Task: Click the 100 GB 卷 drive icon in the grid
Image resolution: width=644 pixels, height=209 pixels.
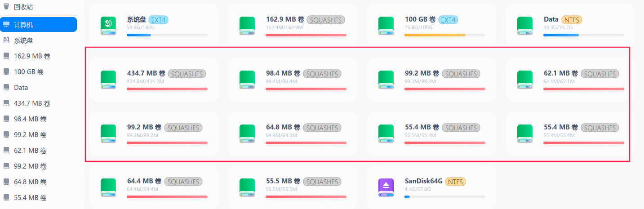Action: coord(386,25)
